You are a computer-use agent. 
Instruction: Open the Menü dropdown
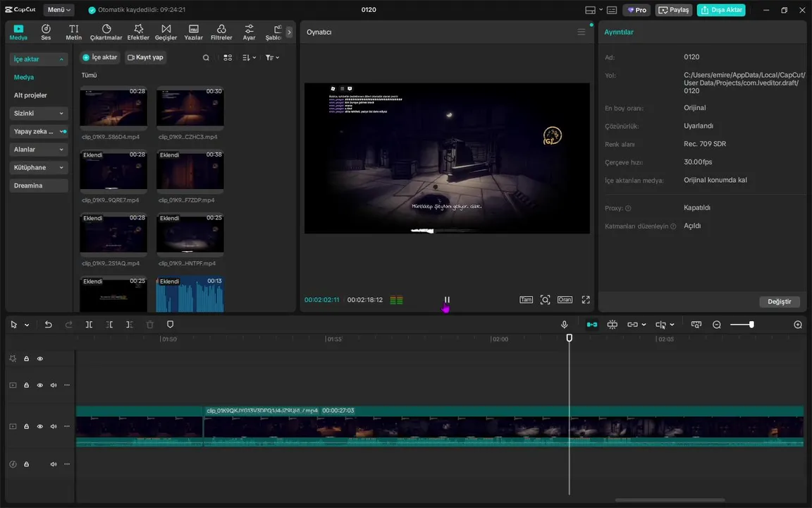(x=59, y=10)
